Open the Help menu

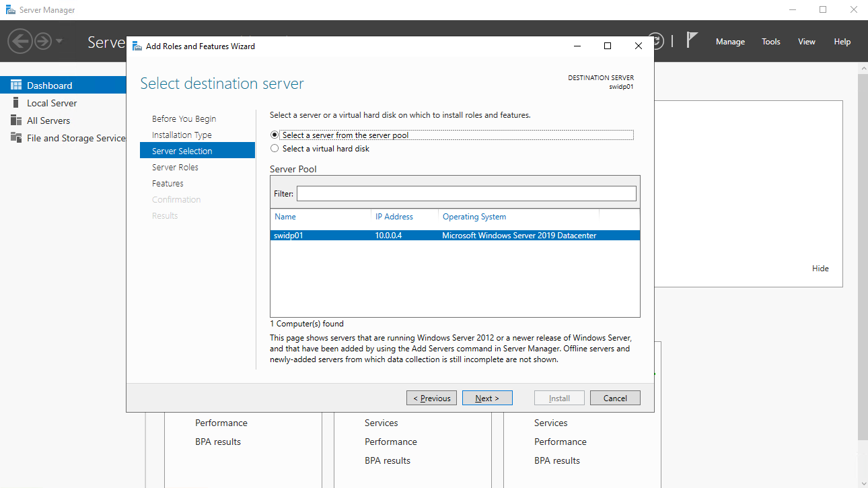(842, 41)
